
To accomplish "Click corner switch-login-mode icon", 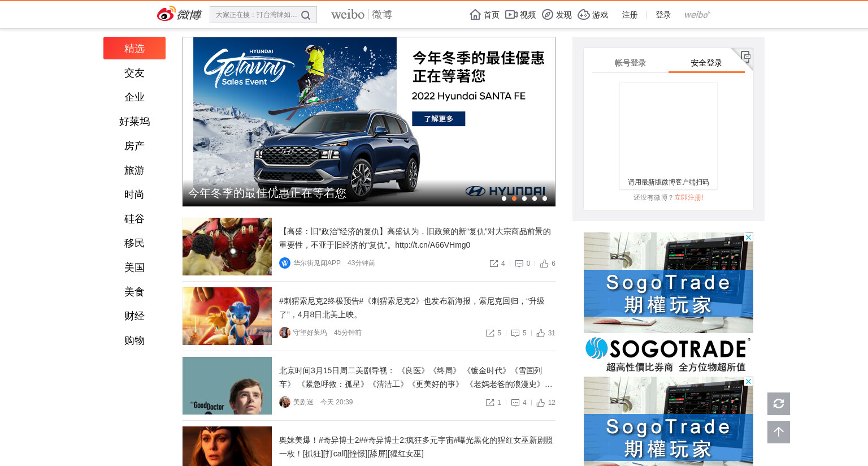I will click(x=745, y=56).
